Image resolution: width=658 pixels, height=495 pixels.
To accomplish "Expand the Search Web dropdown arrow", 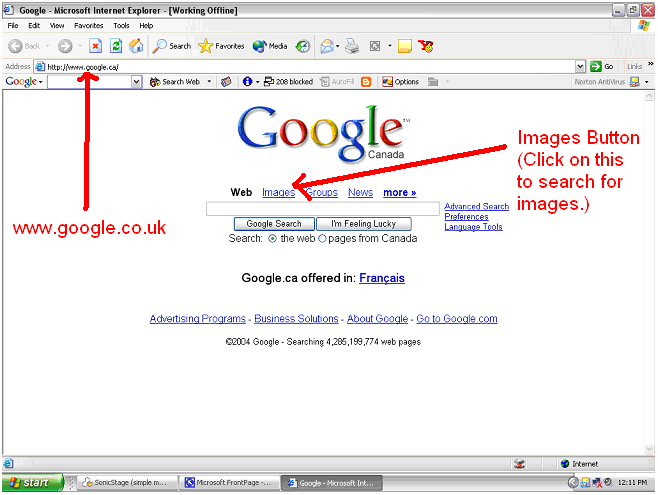I will click(x=209, y=81).
